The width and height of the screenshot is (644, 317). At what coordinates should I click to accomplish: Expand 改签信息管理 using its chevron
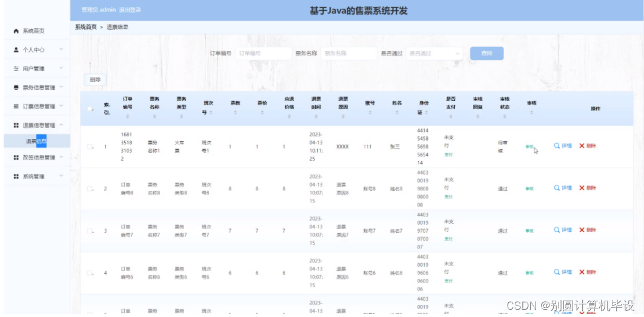click(x=61, y=157)
